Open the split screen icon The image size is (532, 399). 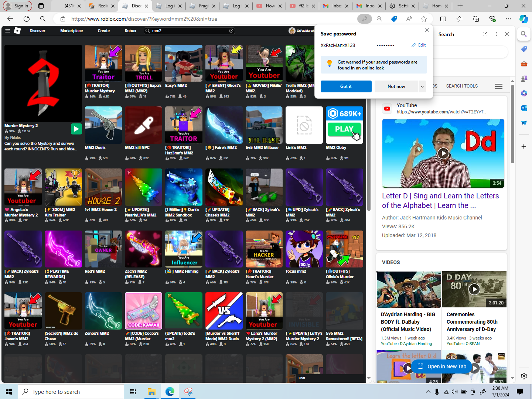443,19
